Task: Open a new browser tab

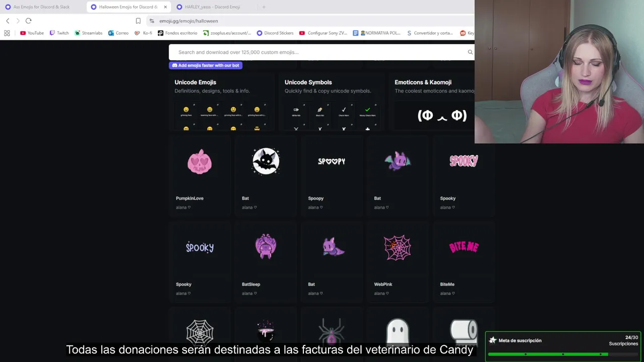Action: tap(264, 7)
